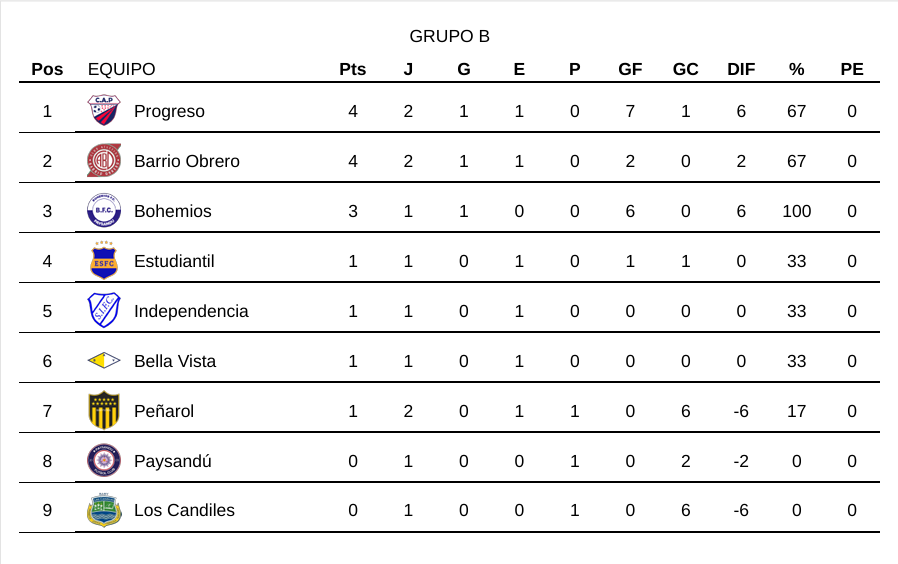Select the Independencia team name
Viewport: 898px width, 564px height.
click(x=191, y=311)
